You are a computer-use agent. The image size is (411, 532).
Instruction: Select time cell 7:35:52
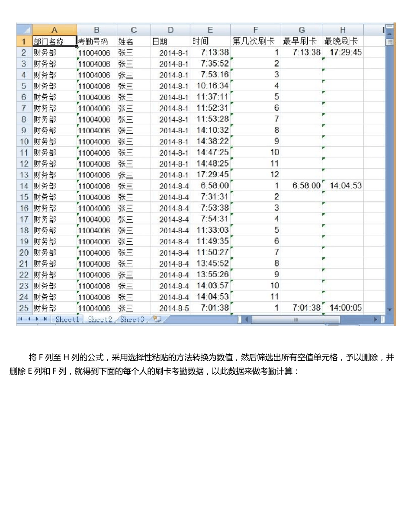coord(210,64)
